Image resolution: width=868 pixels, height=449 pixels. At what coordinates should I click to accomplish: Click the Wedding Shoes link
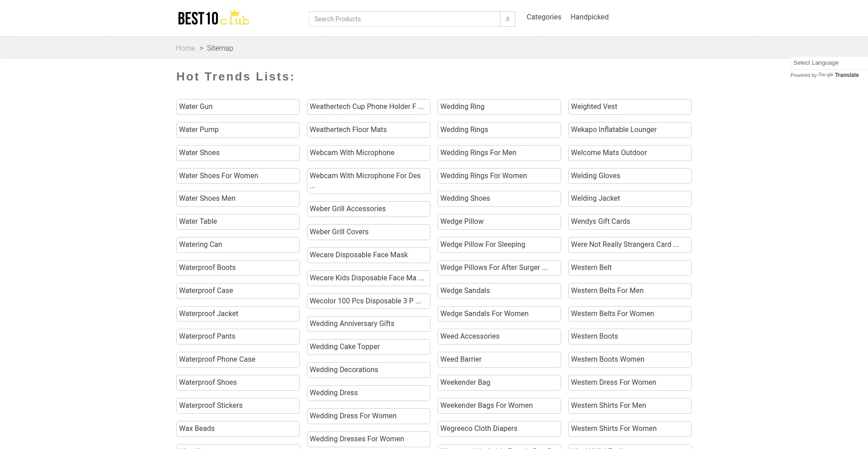(x=499, y=199)
